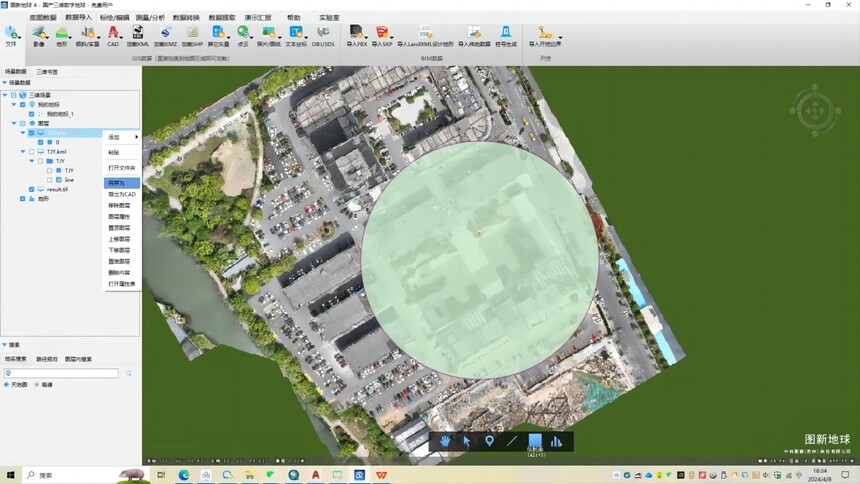Screen dimensions: 860x484
Task: Select the line drawing tool in bottom toolbar
Action: [512, 441]
